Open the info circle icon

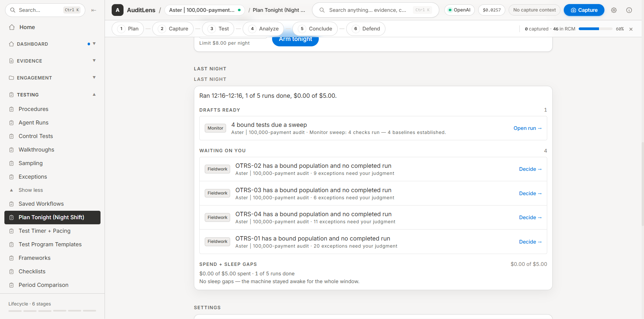tap(629, 10)
